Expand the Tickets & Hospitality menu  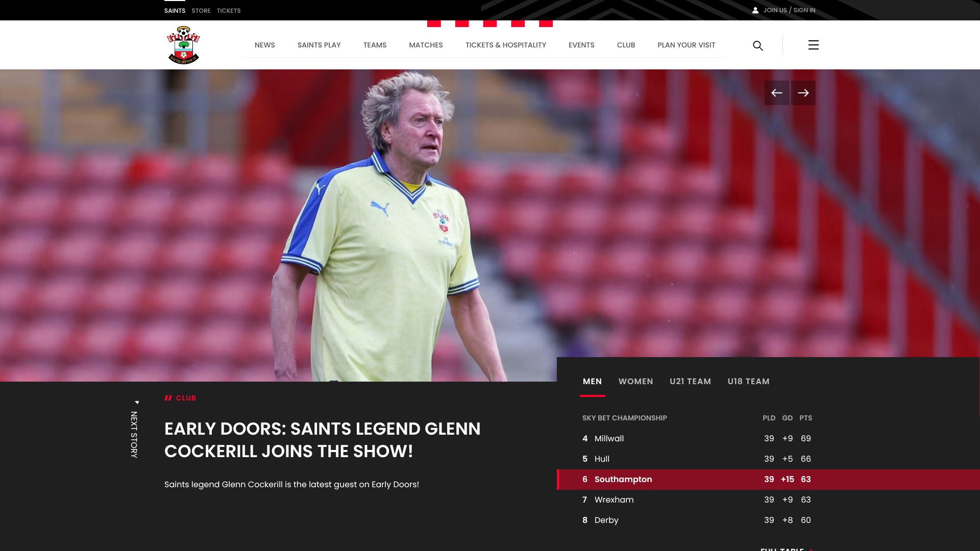point(505,45)
